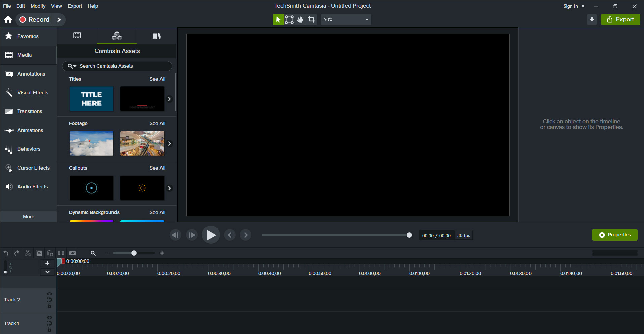Open the Export menu in the menu bar

pos(75,6)
